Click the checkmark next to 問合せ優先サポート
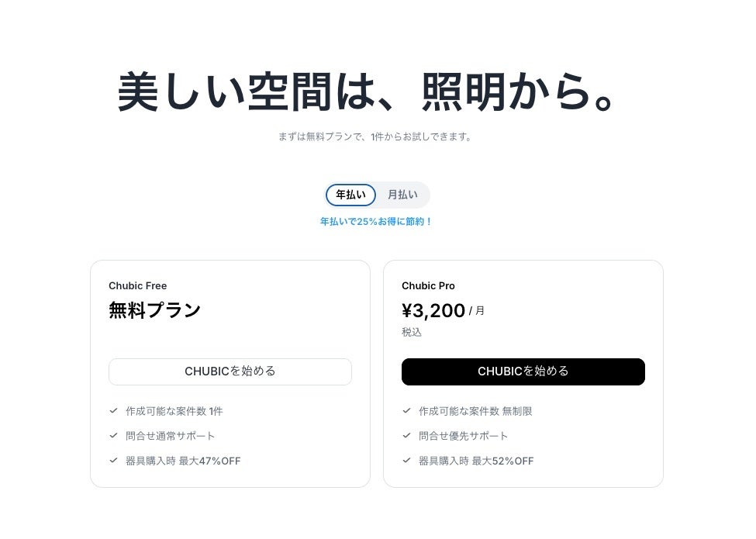The width and height of the screenshot is (756, 539). tap(406, 436)
